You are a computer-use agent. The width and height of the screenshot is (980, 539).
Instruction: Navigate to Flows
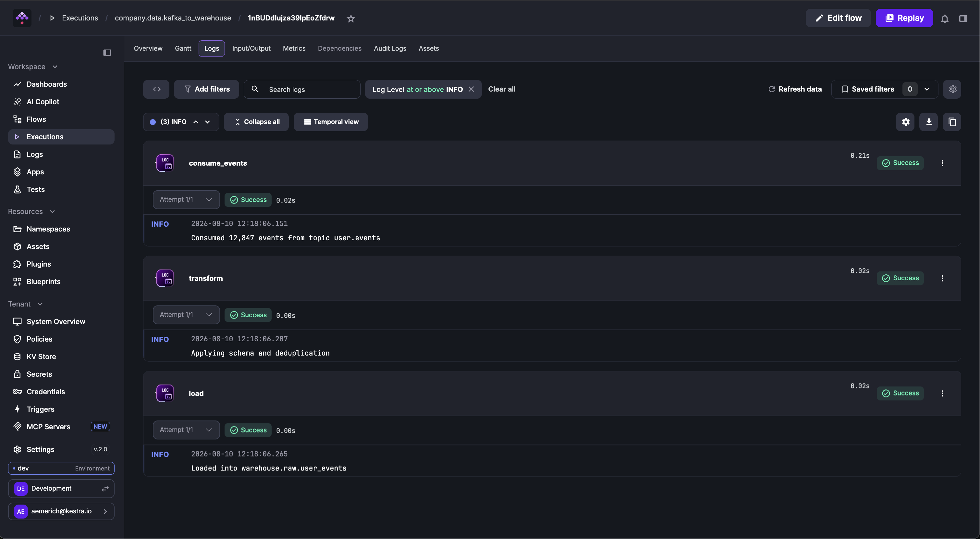(x=61, y=119)
